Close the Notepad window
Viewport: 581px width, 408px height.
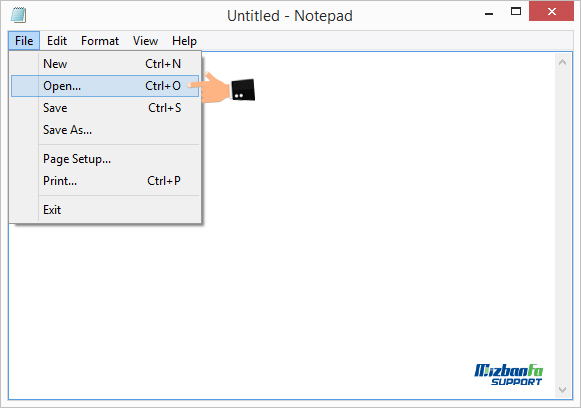[x=551, y=11]
